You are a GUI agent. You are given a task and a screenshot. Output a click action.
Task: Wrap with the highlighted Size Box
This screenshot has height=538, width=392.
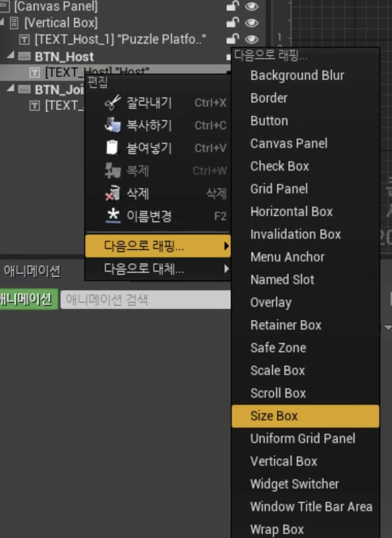click(x=305, y=416)
